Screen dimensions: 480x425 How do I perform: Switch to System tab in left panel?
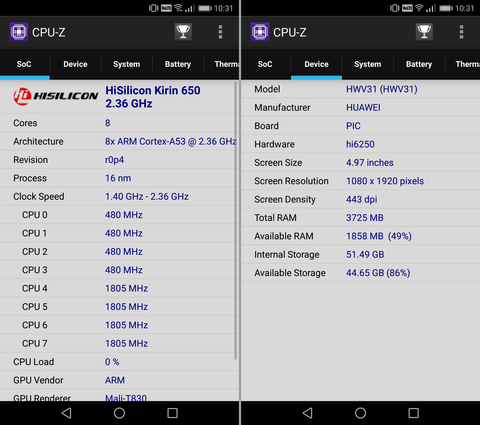click(x=126, y=64)
